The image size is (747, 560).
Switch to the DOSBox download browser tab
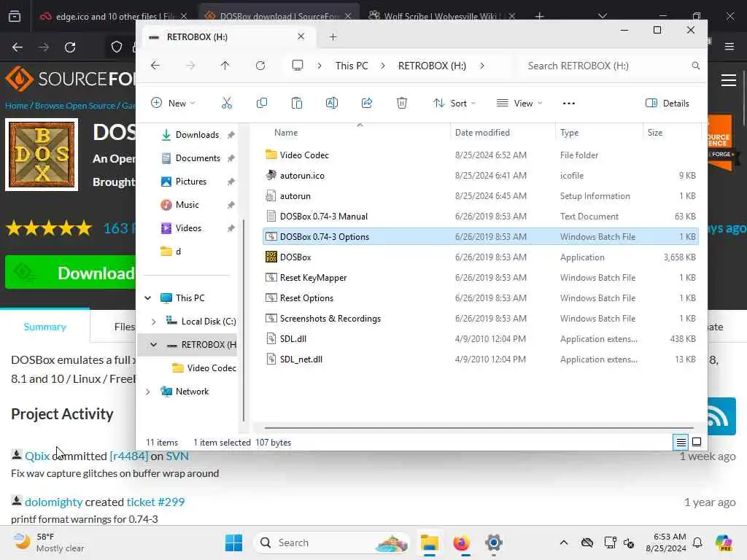pos(278,16)
